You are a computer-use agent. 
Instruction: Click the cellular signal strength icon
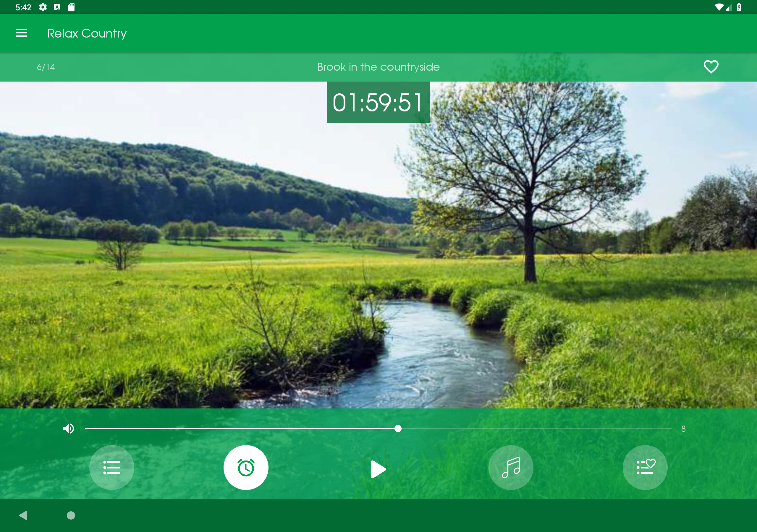(x=729, y=7)
